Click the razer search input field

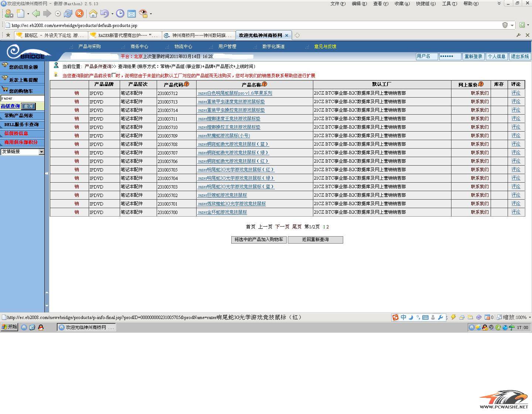[x=22, y=98]
